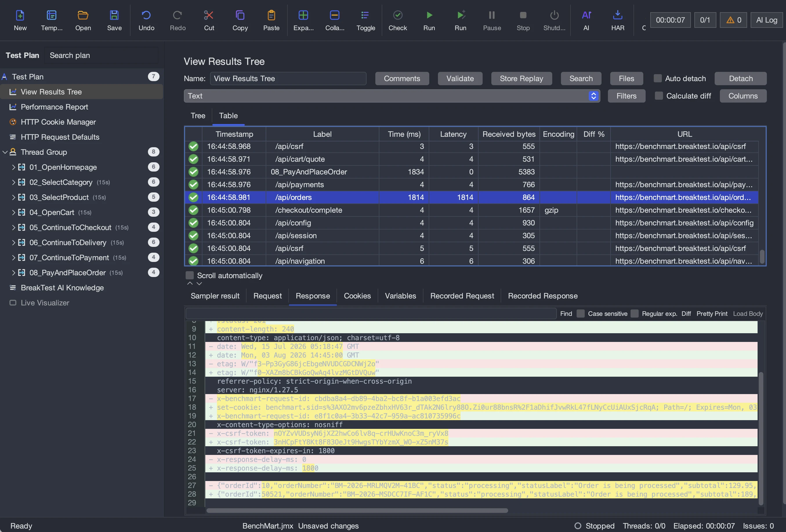Enable the Auto detach checkbox
786x532 pixels.
coord(657,79)
